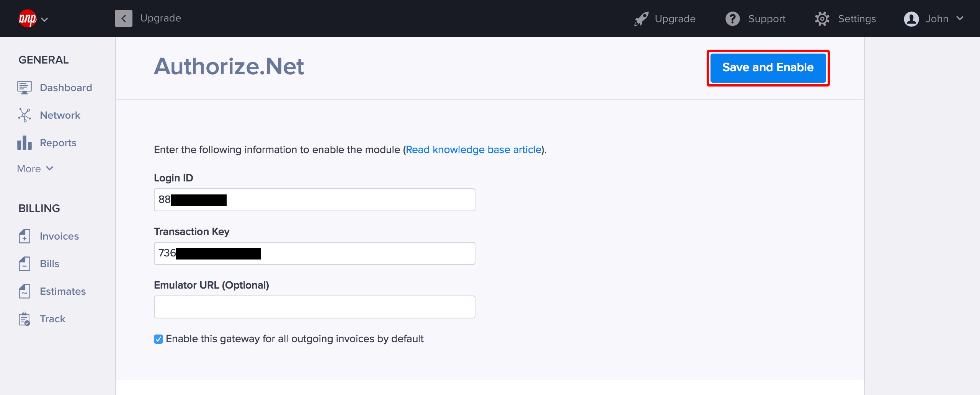
Task: Open Network from the sidebar icon
Action: coord(24,115)
